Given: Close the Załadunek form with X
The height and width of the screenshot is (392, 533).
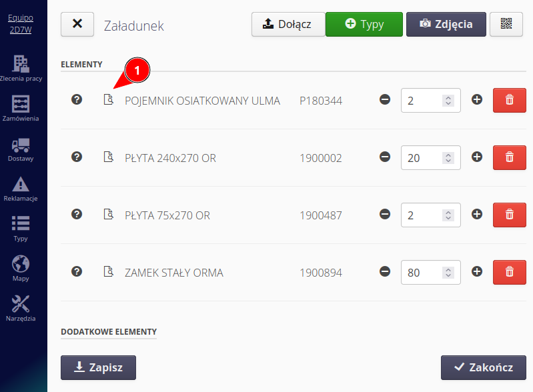Looking at the screenshot, I should (x=77, y=24).
